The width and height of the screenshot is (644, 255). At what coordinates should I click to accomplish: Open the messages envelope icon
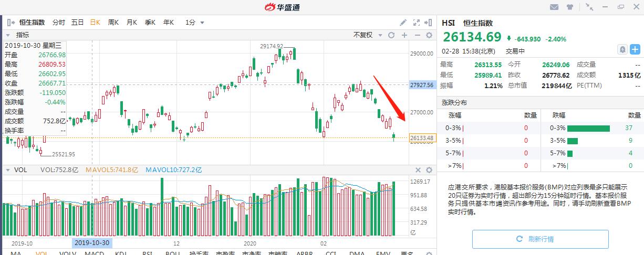pos(554,7)
